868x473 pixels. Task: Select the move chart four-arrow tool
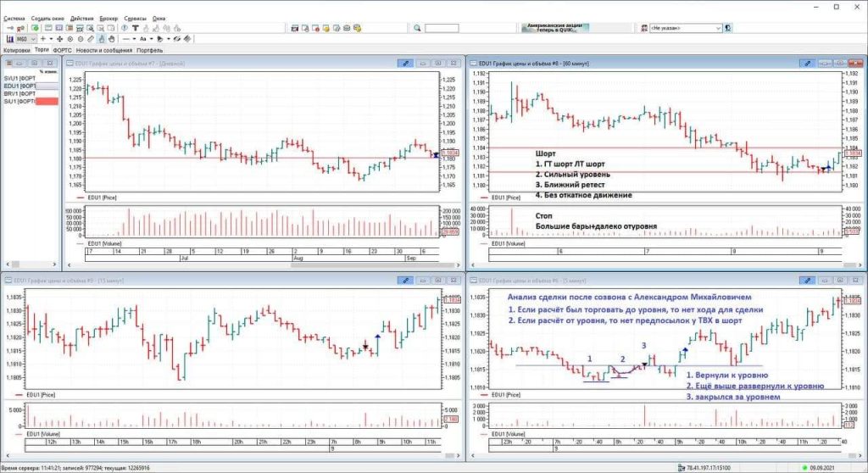[60, 39]
